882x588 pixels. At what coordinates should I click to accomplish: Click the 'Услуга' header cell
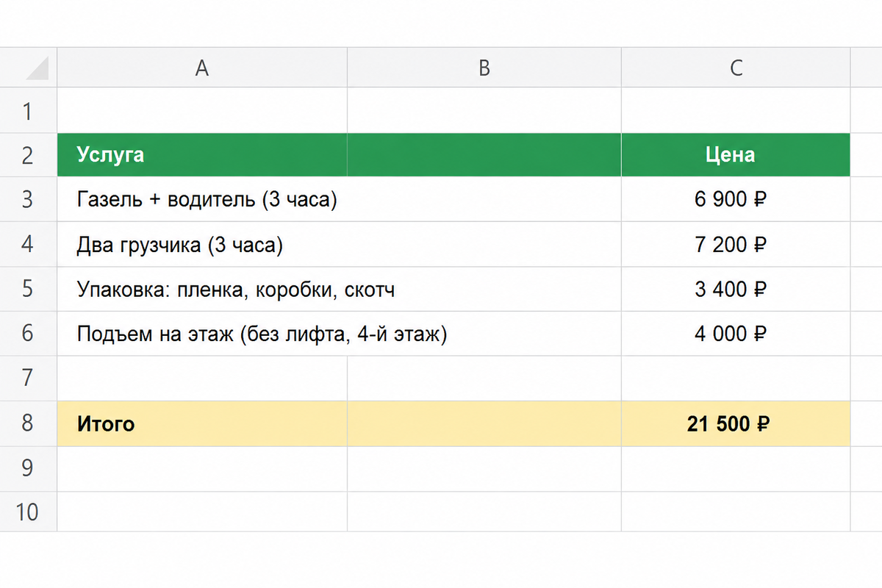[202, 155]
